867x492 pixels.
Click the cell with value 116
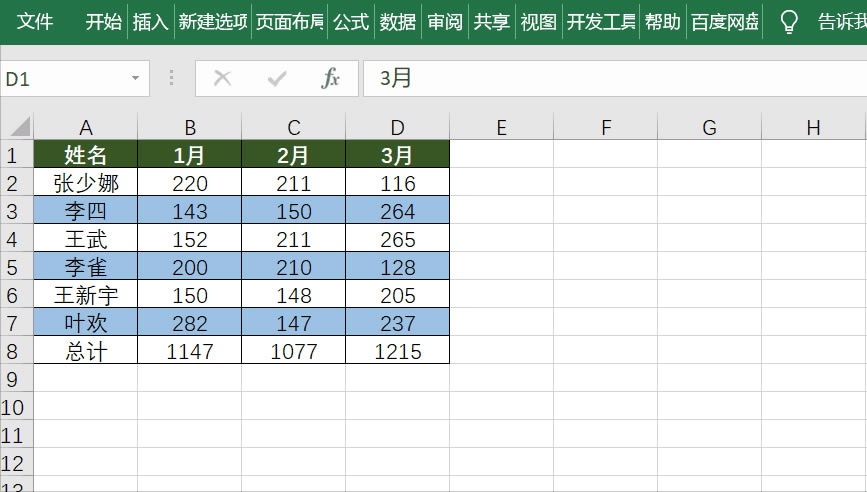coord(398,182)
